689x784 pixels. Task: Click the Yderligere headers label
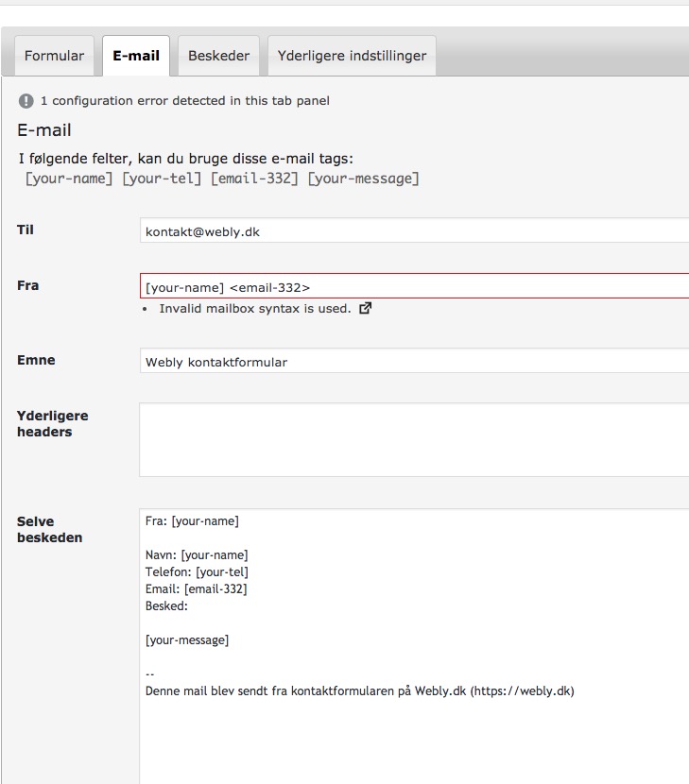tap(53, 423)
